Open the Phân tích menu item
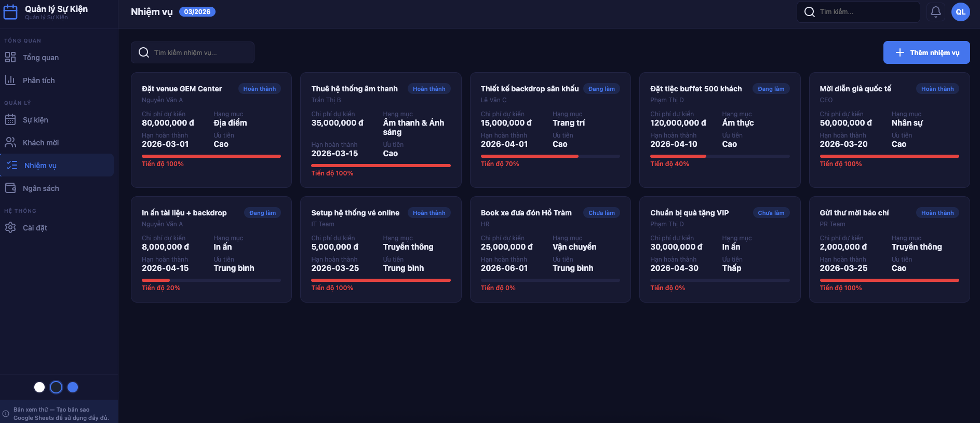980x423 pixels. 57,80
